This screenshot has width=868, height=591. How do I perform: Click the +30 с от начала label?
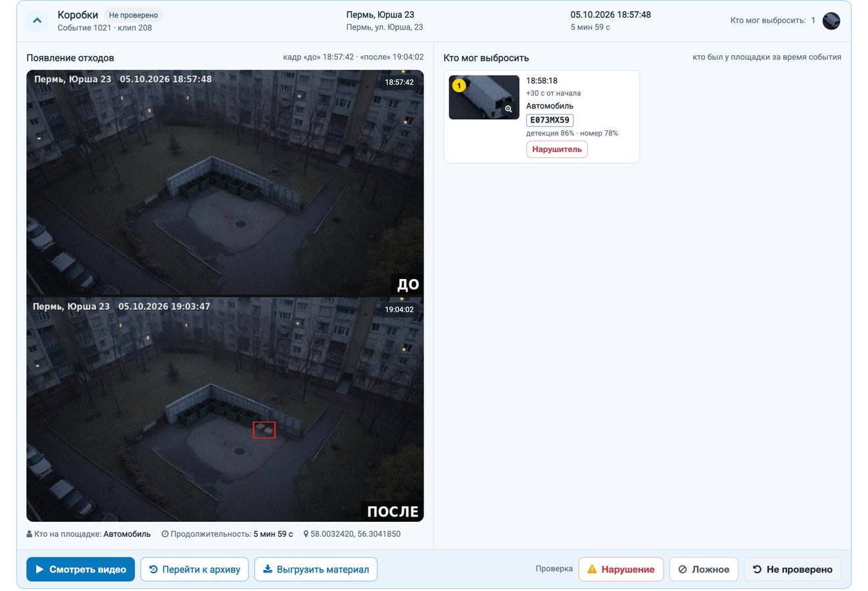[553, 93]
